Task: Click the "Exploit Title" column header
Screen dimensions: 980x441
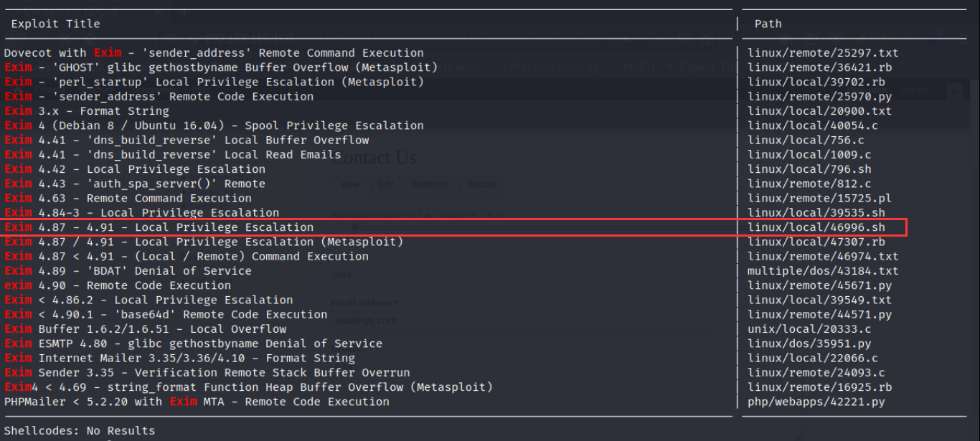Action: pos(55,24)
